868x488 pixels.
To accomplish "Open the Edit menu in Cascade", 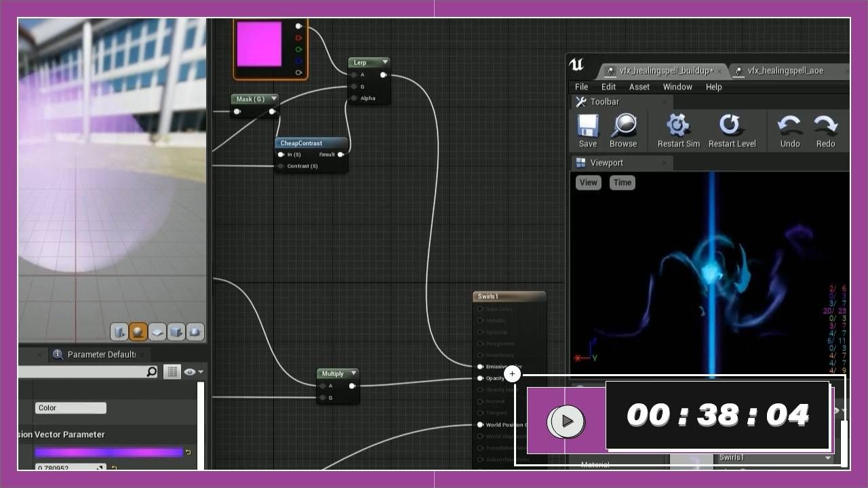I will [x=609, y=87].
